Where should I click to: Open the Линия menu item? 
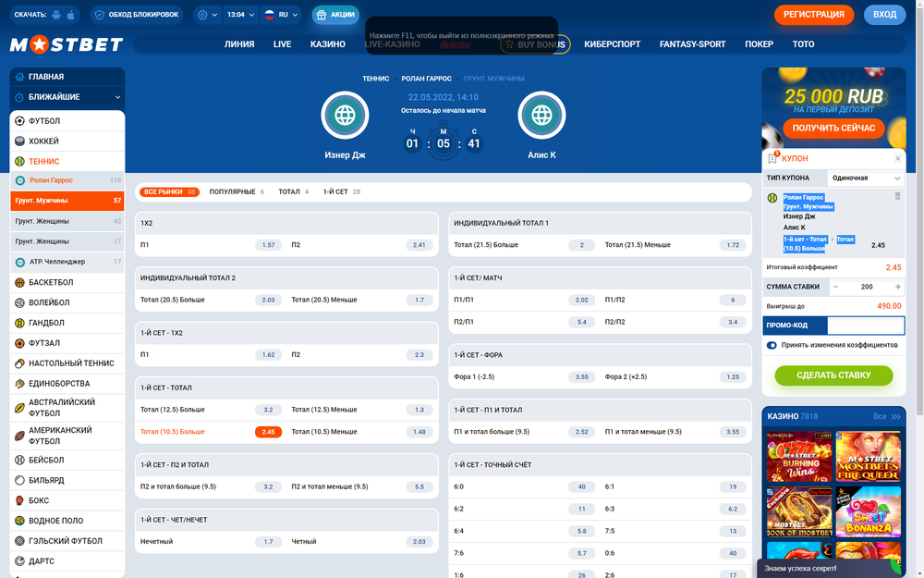pos(239,44)
